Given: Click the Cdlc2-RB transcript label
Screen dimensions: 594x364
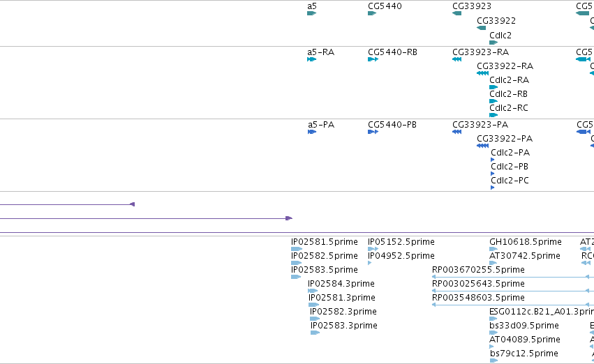Looking at the screenshot, I should [508, 94].
